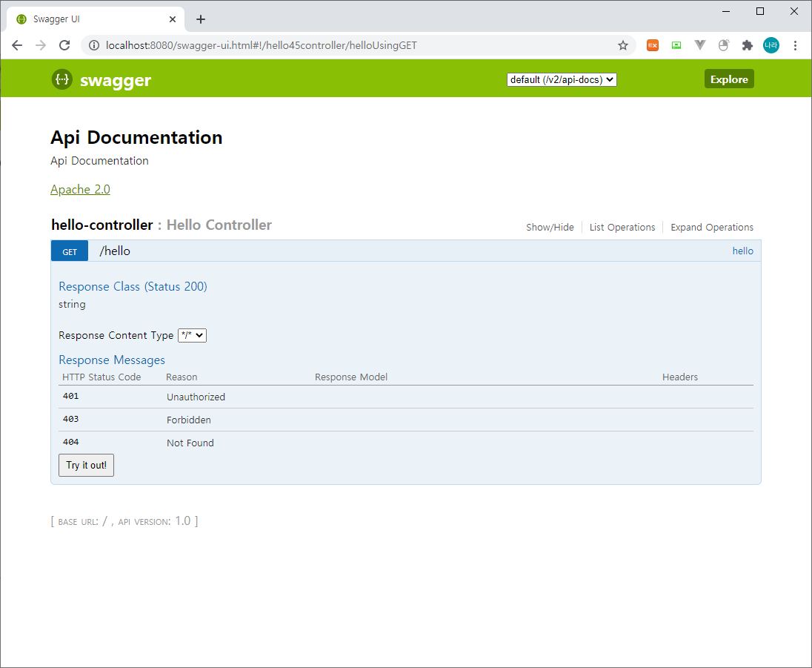812x668 pixels.
Task: Click the Headers column header
Action: pos(680,377)
